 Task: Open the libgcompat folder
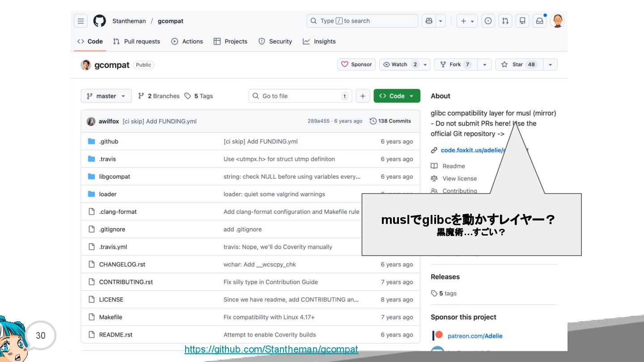coord(114,177)
